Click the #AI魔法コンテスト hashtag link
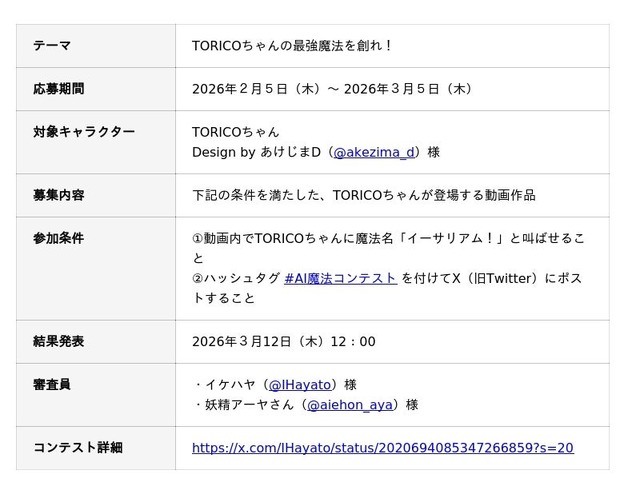The height and width of the screenshot is (494, 640). coord(340,279)
